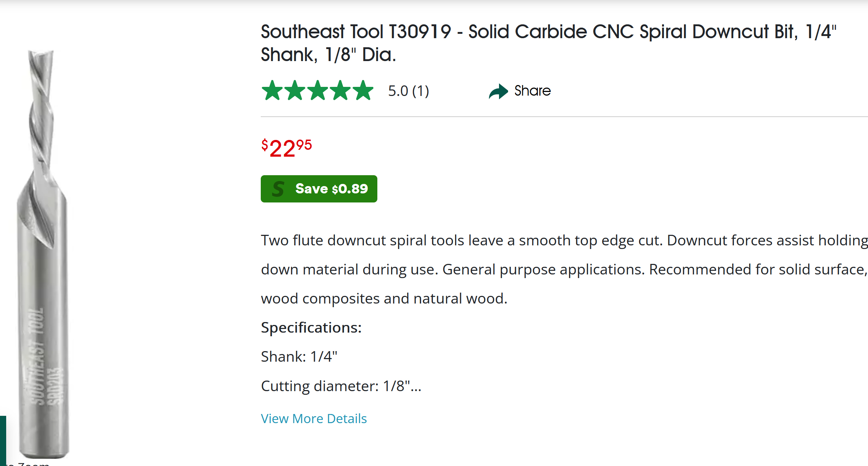The width and height of the screenshot is (868, 466).
Task: Open View More Details link
Action: point(314,418)
